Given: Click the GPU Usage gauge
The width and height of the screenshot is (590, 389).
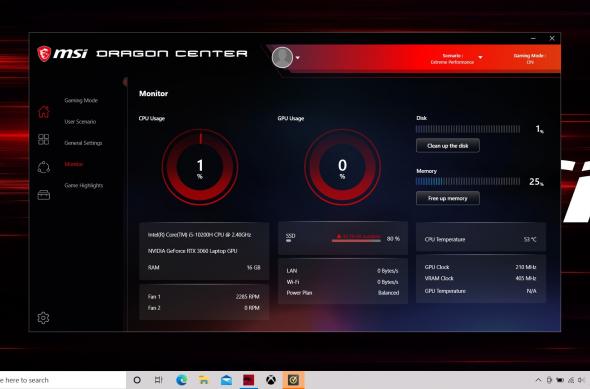Looking at the screenshot, I should [342, 167].
